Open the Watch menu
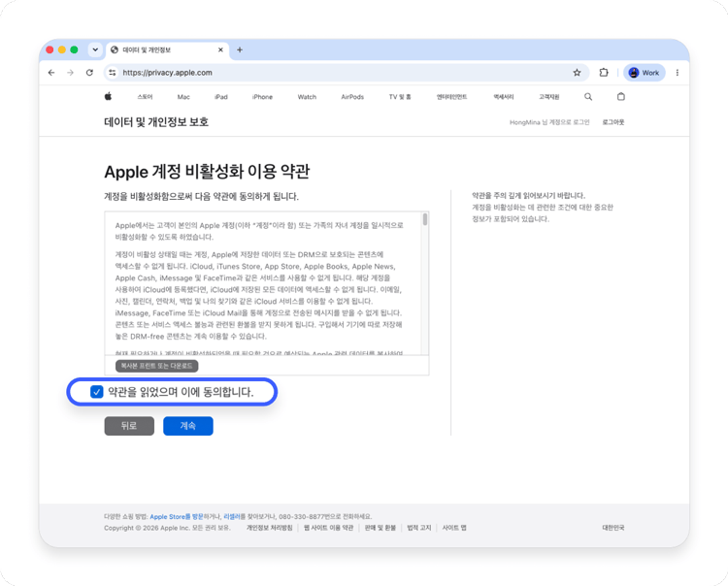The width and height of the screenshot is (728, 586). (307, 97)
